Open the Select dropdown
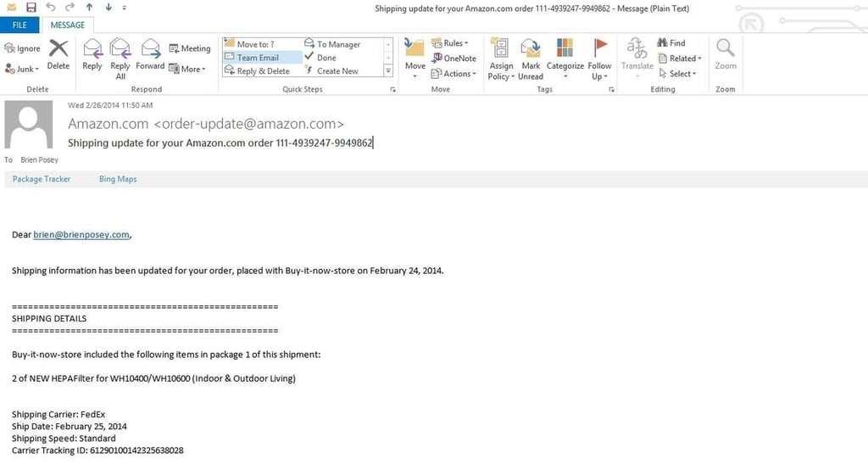The height and width of the screenshot is (464, 868). 677,73
